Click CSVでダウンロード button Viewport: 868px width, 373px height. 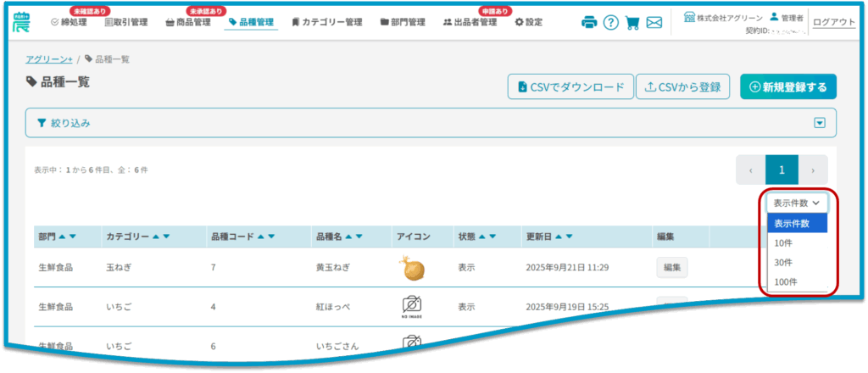point(570,86)
